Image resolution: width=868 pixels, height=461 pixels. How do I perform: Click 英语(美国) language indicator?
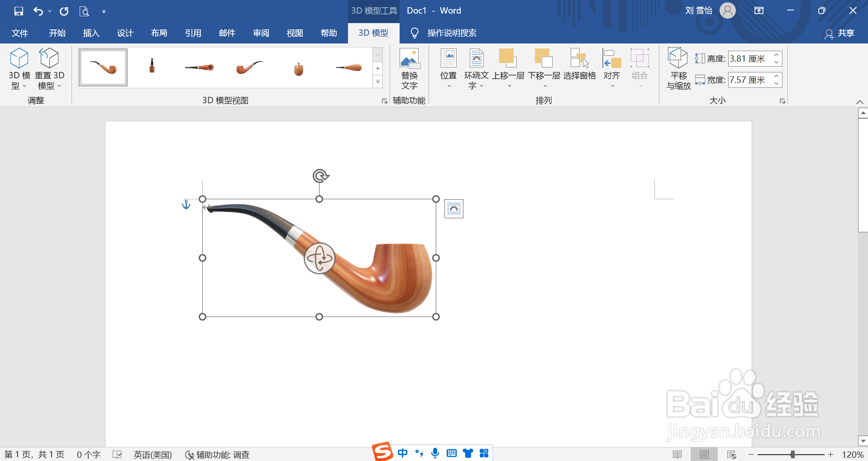[x=153, y=455]
